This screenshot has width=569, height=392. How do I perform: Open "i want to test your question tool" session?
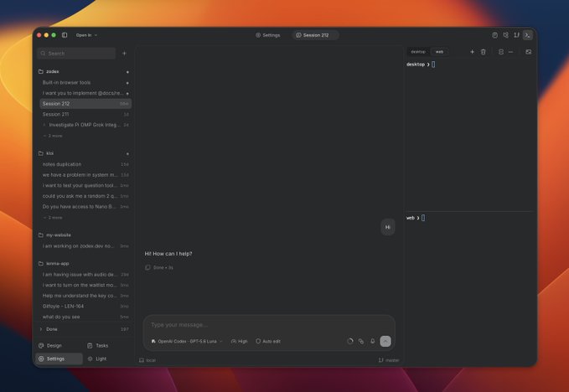pos(85,185)
